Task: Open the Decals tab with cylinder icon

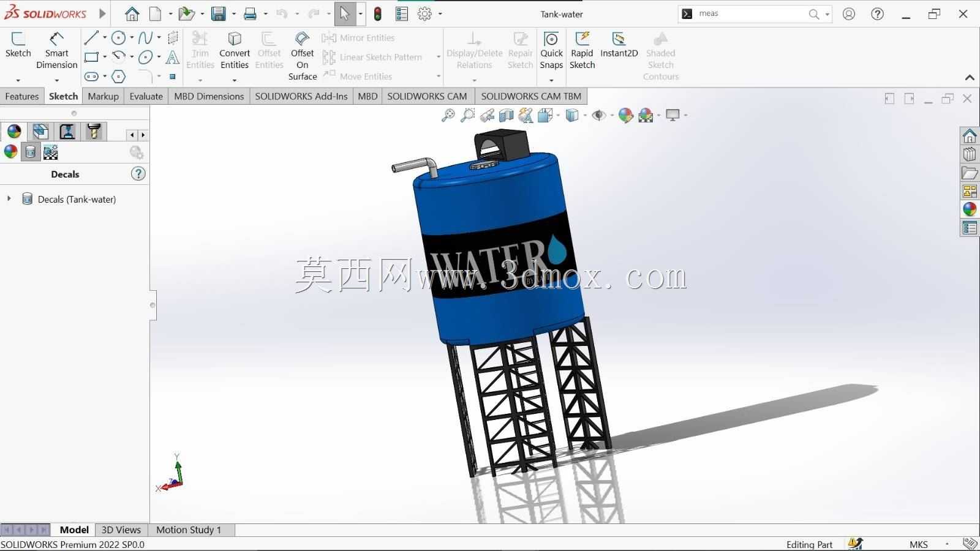Action: tap(31, 152)
